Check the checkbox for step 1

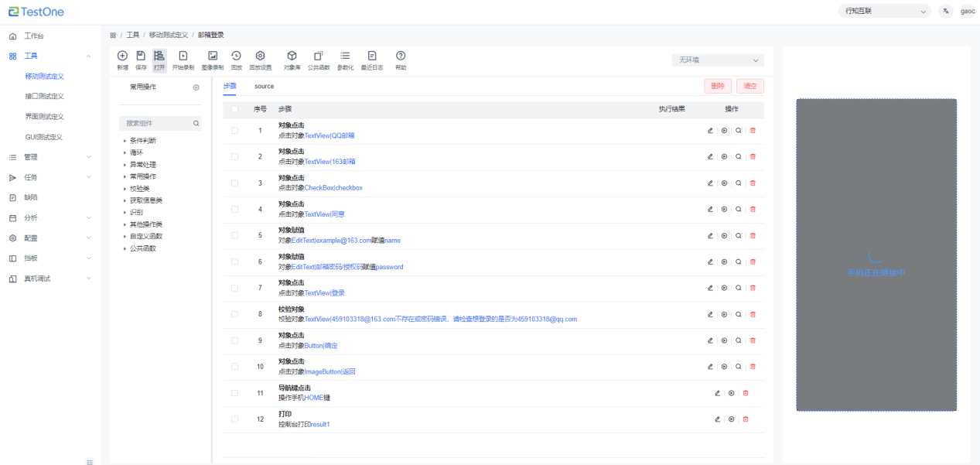pos(234,131)
